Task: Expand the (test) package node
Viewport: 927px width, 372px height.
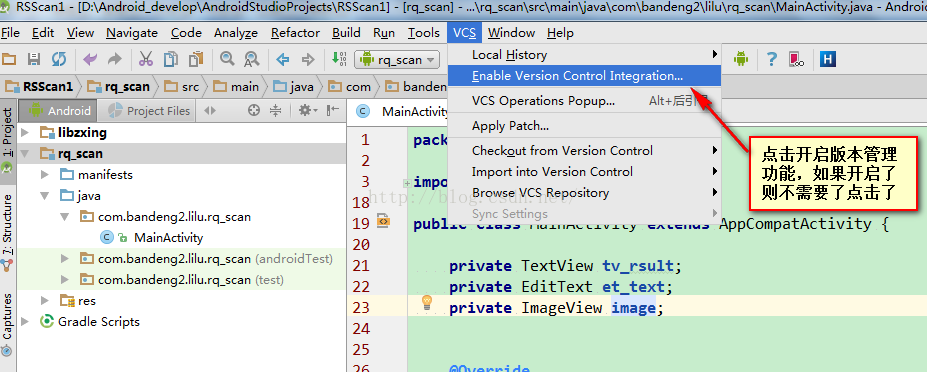Action: coord(64,279)
